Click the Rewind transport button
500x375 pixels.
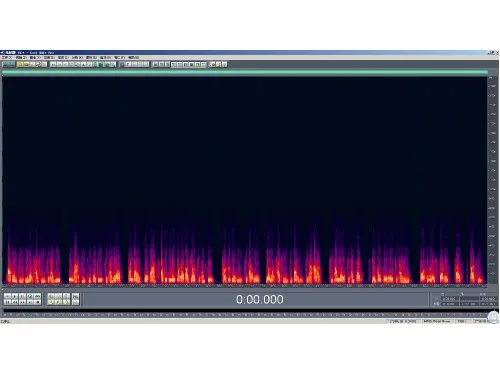pyautogui.click(x=15, y=302)
